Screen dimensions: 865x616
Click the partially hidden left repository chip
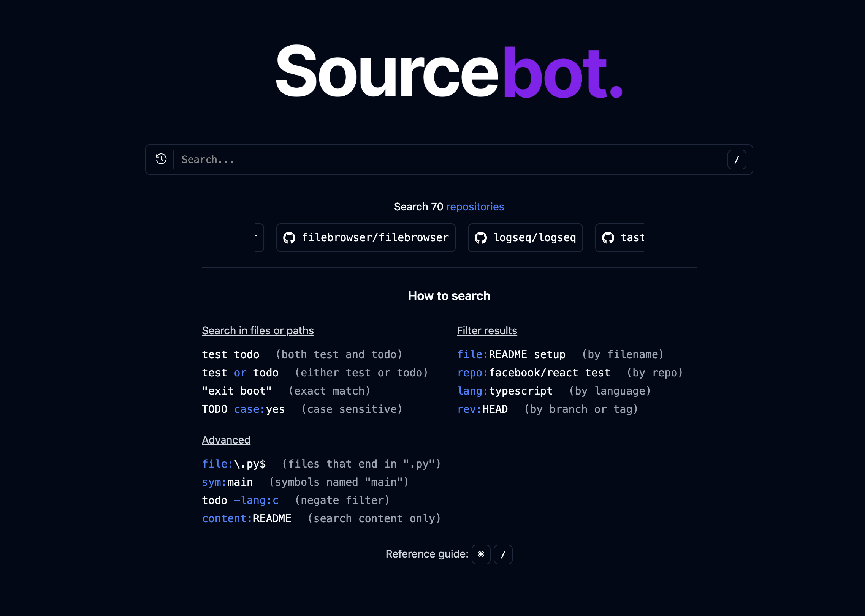pos(258,238)
